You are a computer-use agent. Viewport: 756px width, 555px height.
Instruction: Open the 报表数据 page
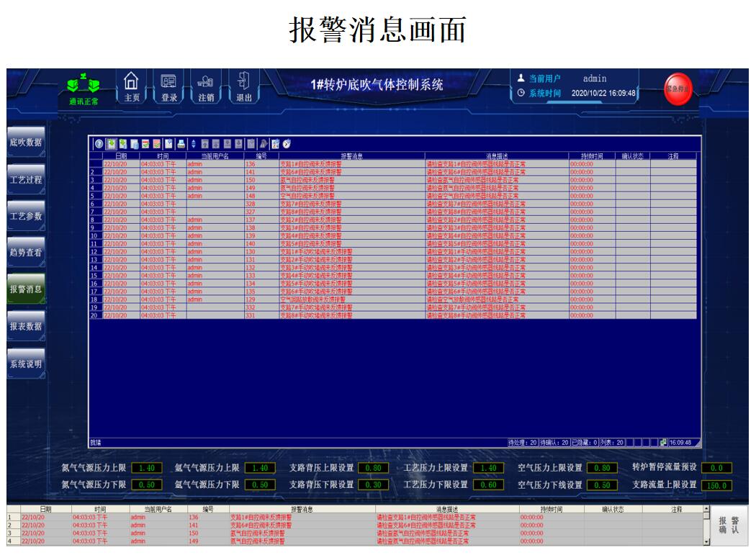(x=26, y=326)
